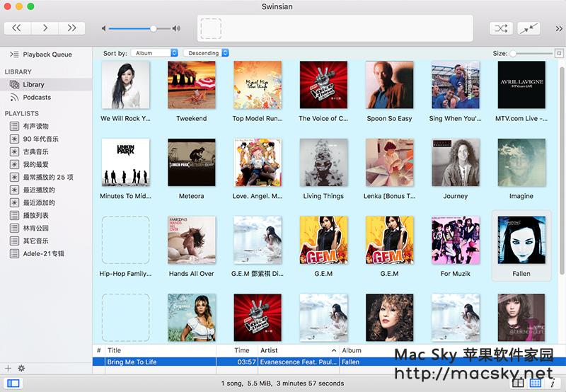Select the Hip-Hop Family album placeholder
This screenshot has height=392, width=566.
[x=125, y=240]
